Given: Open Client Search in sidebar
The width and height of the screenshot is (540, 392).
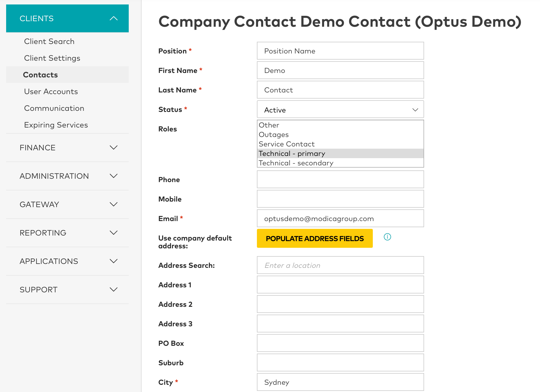Looking at the screenshot, I should point(49,41).
